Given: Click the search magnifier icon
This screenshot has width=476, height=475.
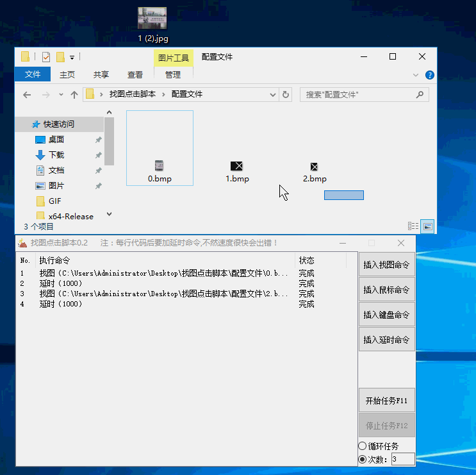Looking at the screenshot, I should click(420, 95).
